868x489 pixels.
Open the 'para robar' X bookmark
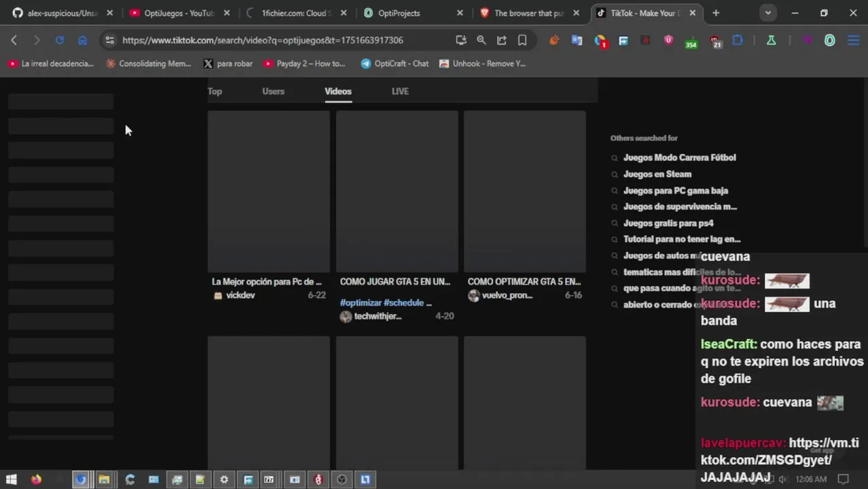click(x=228, y=64)
